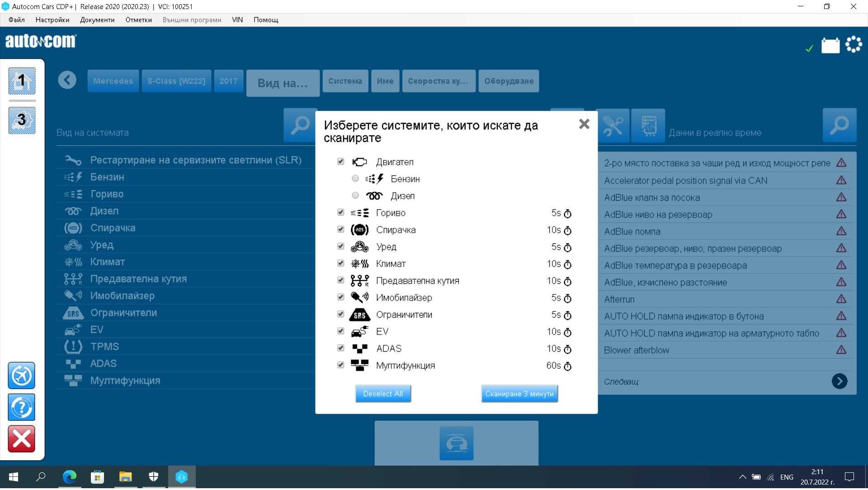Uncheck the Имобилайзер checkbox
This screenshot has height=490, width=868.
pos(341,297)
